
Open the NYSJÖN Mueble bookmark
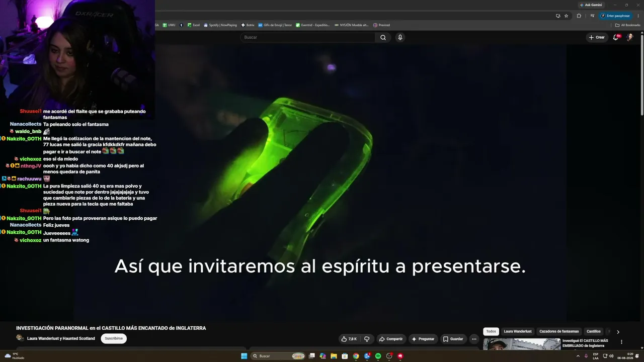click(352, 25)
